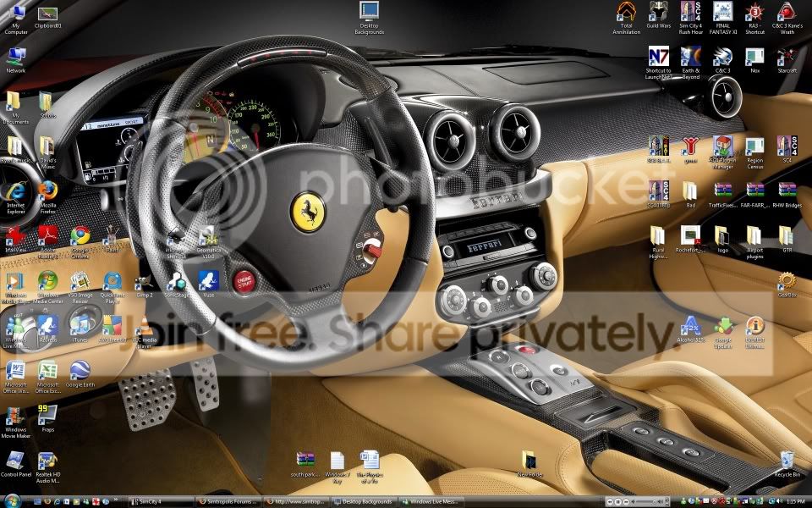Open Alcohol 52% shortcut
Screen dimensions: 812x508
pyautogui.click(x=690, y=329)
